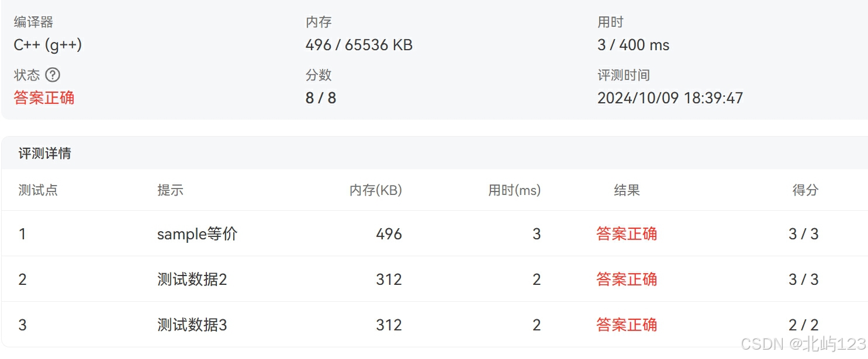The height and width of the screenshot is (359, 868).
Task: Click the help icon beside 状态
Action: click(53, 74)
